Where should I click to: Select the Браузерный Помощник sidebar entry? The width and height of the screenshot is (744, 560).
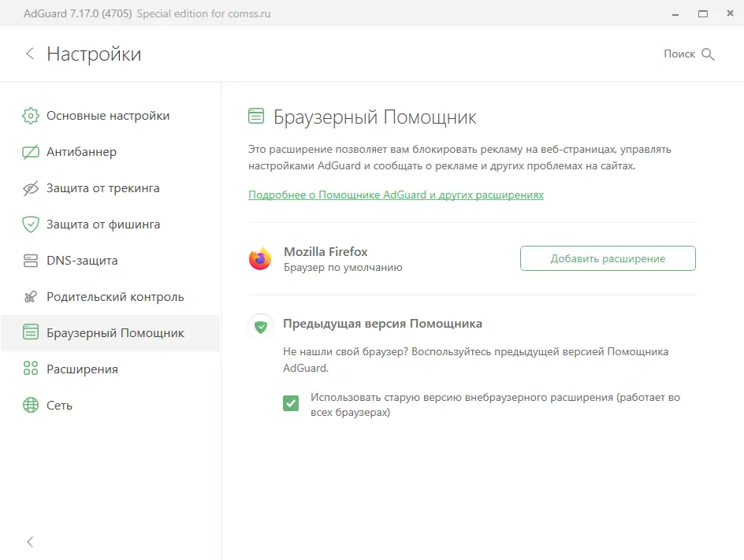coord(110,333)
